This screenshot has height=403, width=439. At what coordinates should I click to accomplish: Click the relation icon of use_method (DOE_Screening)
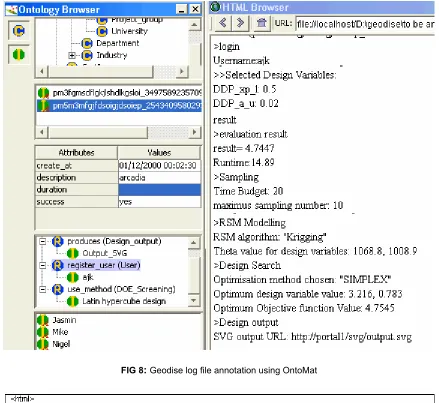coord(58,289)
